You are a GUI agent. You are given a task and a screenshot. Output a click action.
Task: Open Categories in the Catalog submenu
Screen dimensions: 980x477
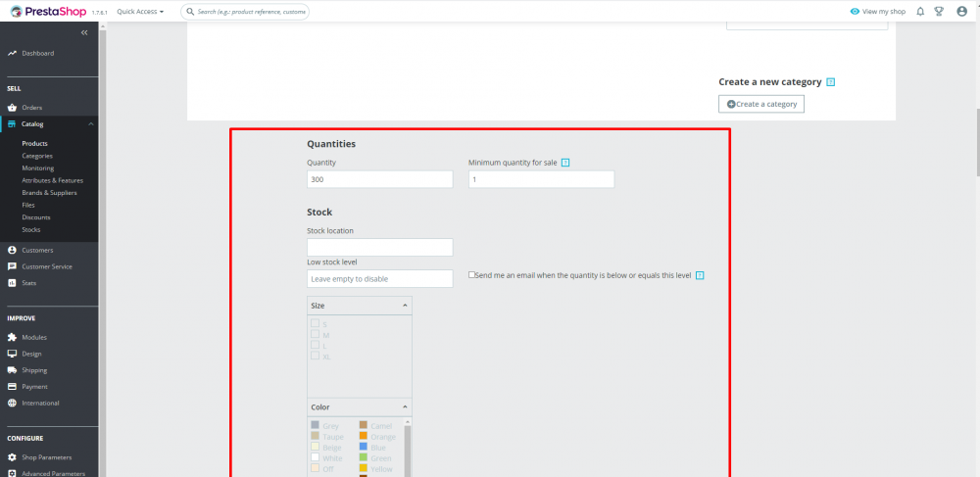[x=37, y=156]
